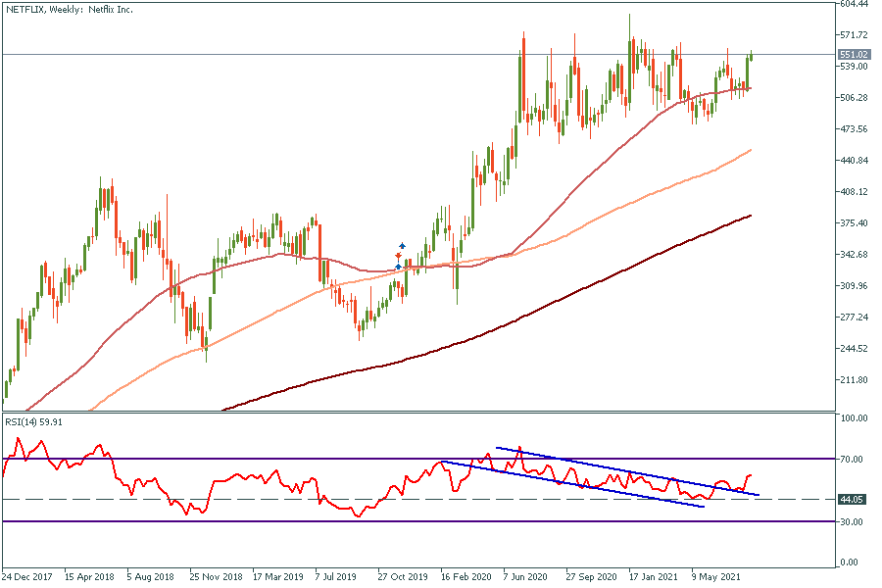
Task: Select the 9 May 2021 date label
Action: pos(717,577)
